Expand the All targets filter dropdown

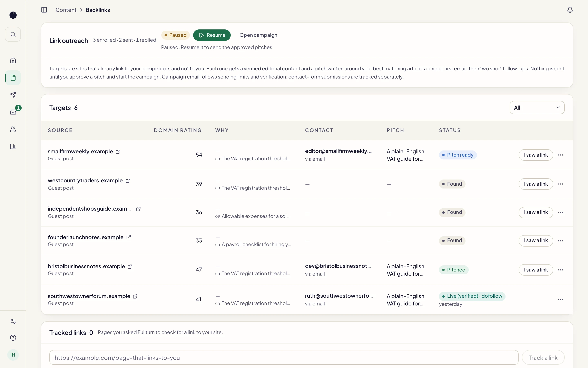537,108
